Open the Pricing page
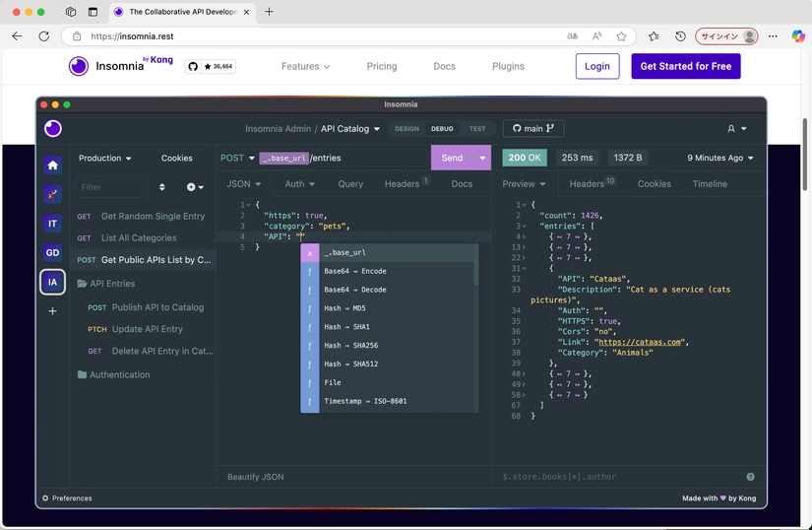 tap(382, 66)
